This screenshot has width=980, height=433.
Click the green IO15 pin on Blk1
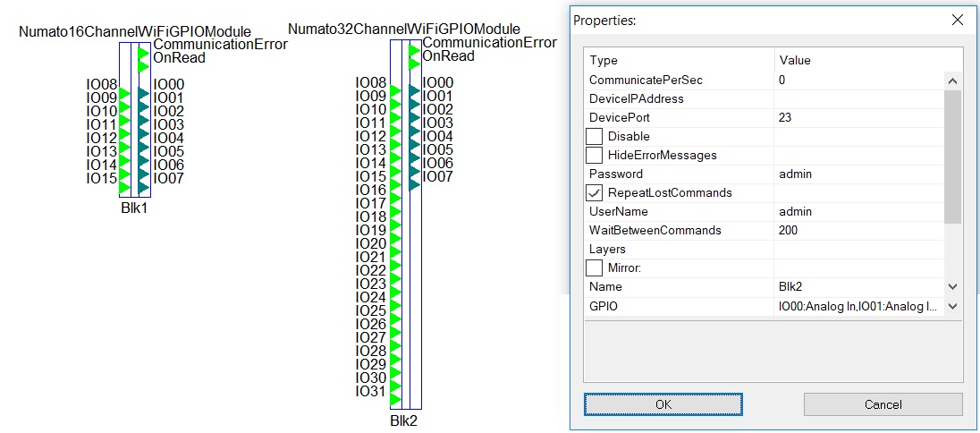pos(124,188)
